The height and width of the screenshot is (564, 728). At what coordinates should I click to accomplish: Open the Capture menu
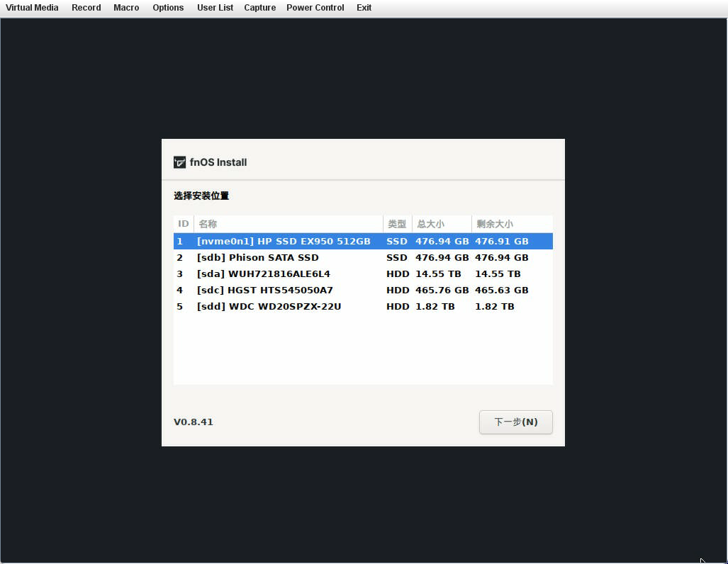(259, 8)
